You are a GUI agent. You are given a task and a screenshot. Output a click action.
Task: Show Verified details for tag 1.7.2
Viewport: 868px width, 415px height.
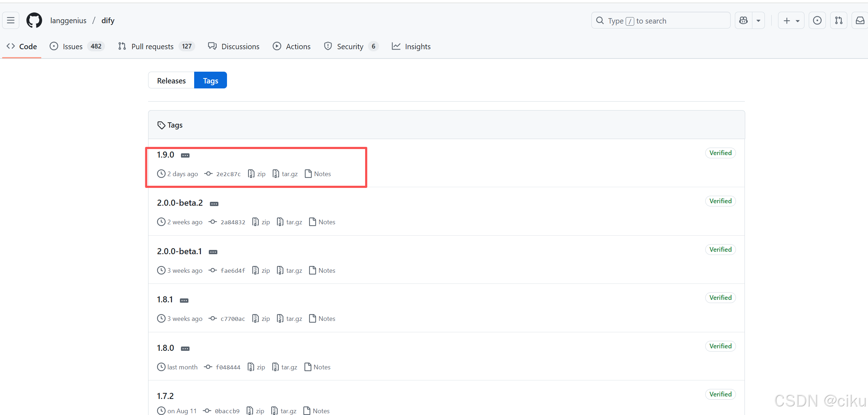[x=720, y=394]
